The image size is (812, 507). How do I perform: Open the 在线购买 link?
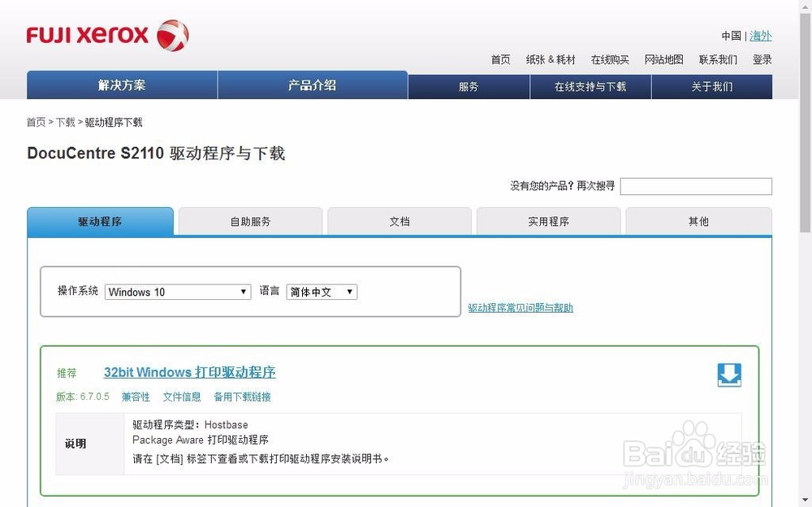tap(610, 59)
